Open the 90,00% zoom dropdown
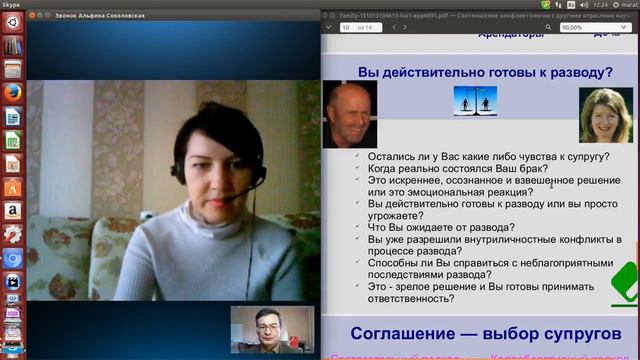This screenshot has width=640, height=360. tap(595, 27)
